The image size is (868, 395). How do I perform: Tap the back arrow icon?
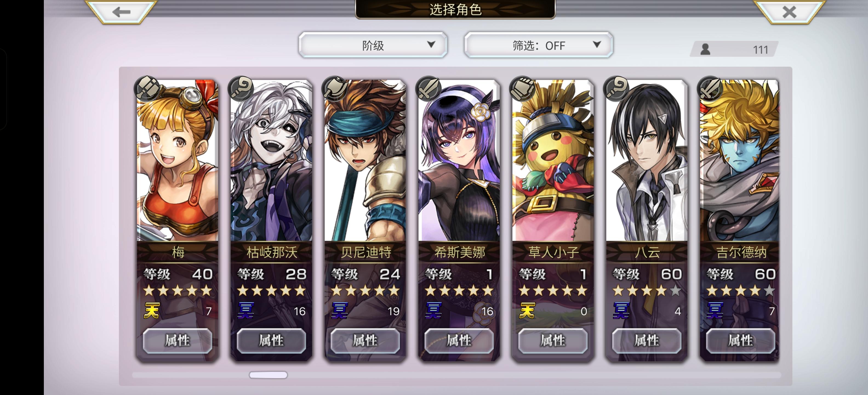(x=121, y=12)
